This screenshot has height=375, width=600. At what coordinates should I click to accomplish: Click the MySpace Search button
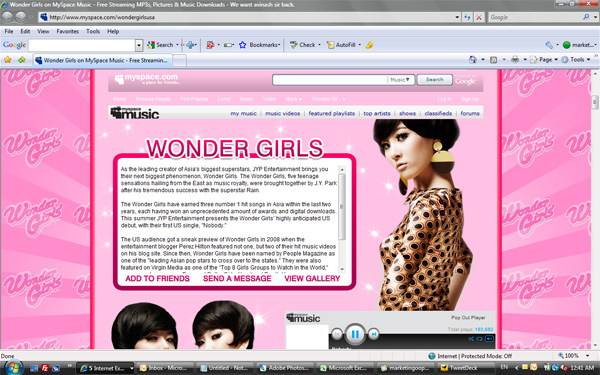(434, 80)
